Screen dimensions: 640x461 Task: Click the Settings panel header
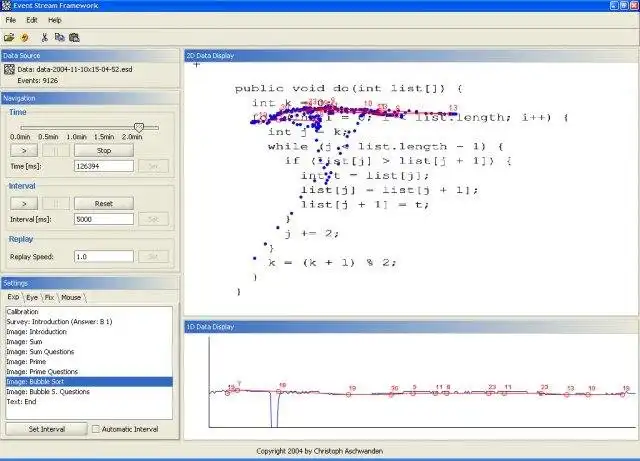coord(90,283)
